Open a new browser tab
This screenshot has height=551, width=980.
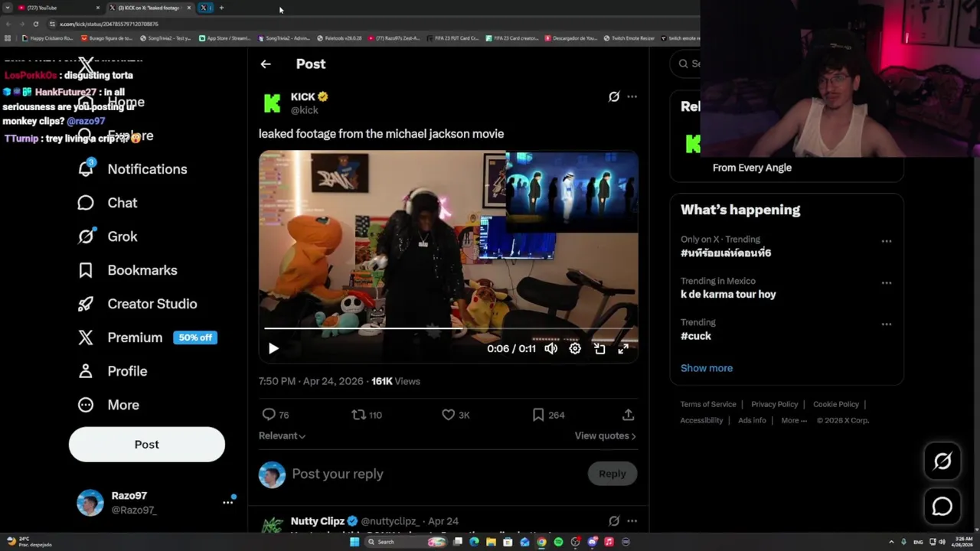tap(221, 8)
